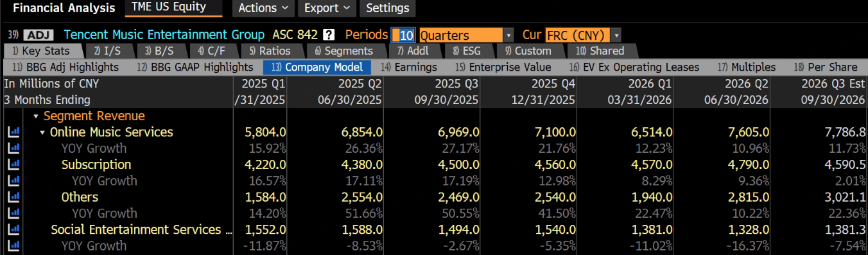Open chart icon for Others row
This screenshot has height=255, width=868.
tap(13, 197)
